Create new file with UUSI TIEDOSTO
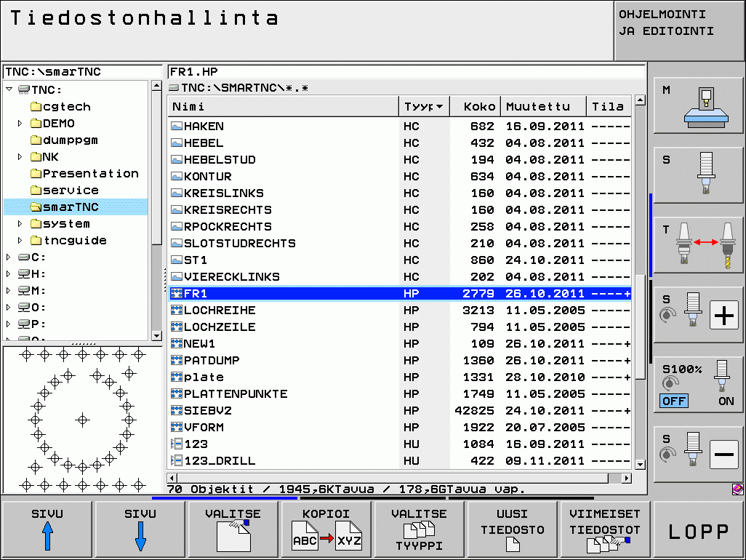This screenshot has height=560, width=746. click(513, 529)
